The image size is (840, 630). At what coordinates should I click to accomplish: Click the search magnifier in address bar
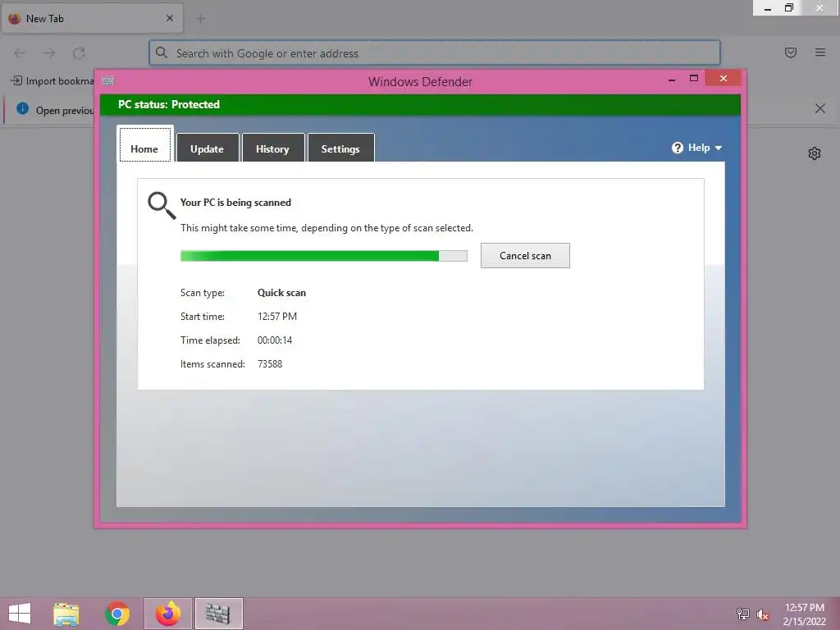point(162,52)
